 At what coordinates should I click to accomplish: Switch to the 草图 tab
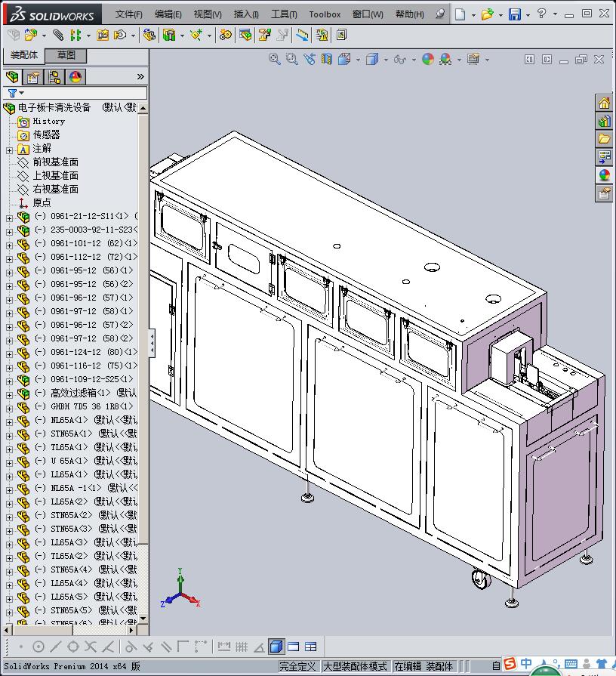[66, 55]
